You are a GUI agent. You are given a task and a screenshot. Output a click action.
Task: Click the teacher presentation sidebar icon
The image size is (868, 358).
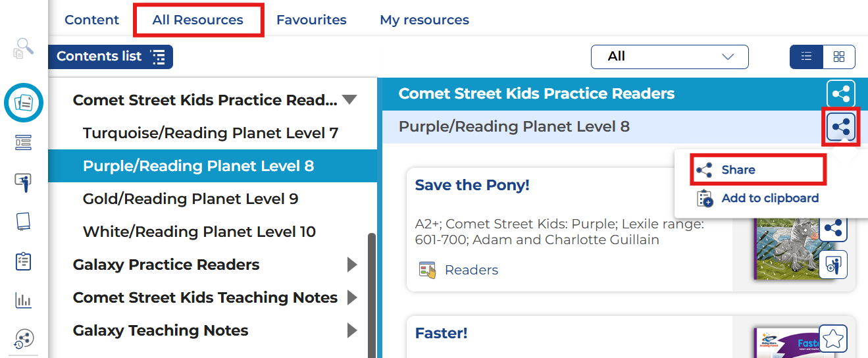click(x=24, y=182)
